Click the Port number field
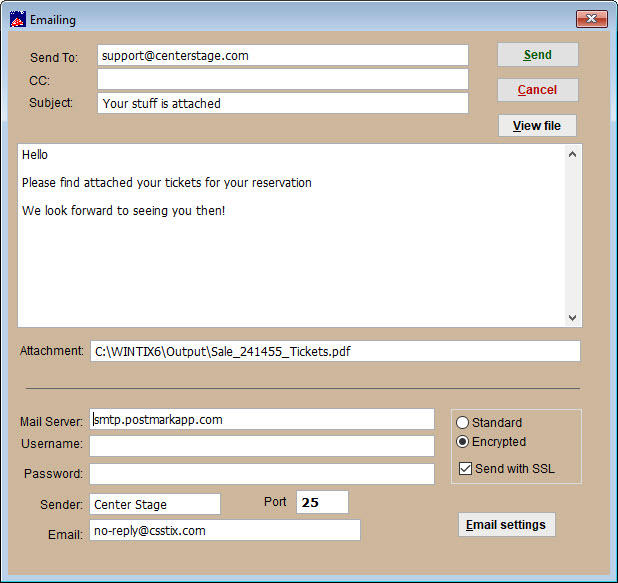Image resolution: width=618 pixels, height=583 pixels. tap(322, 502)
